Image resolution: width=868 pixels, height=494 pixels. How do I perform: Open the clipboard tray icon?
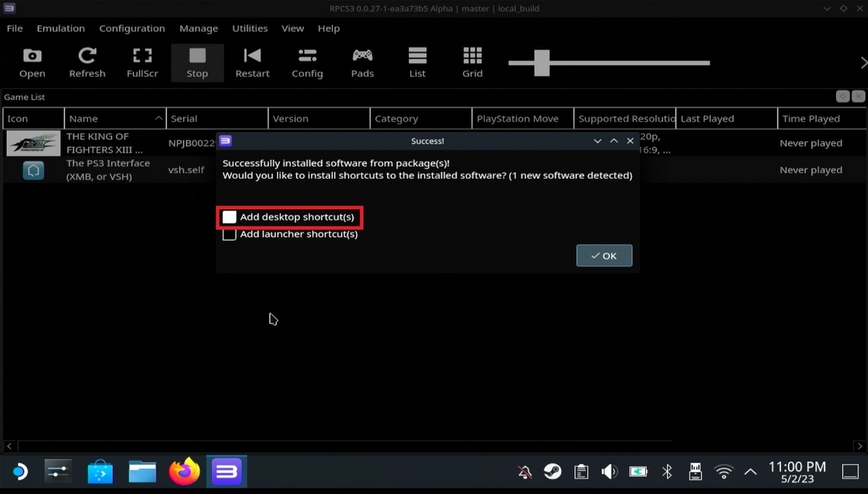[581, 472]
